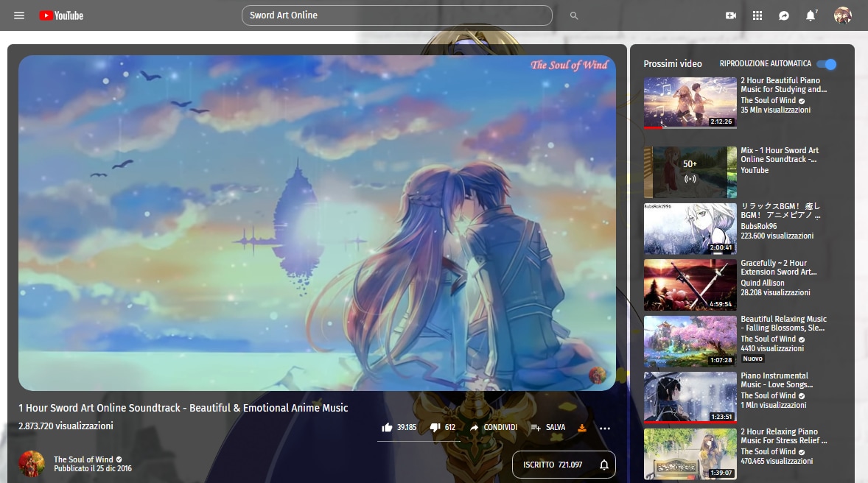
Task: Open the YouTube apps grid
Action: pyautogui.click(x=757, y=15)
